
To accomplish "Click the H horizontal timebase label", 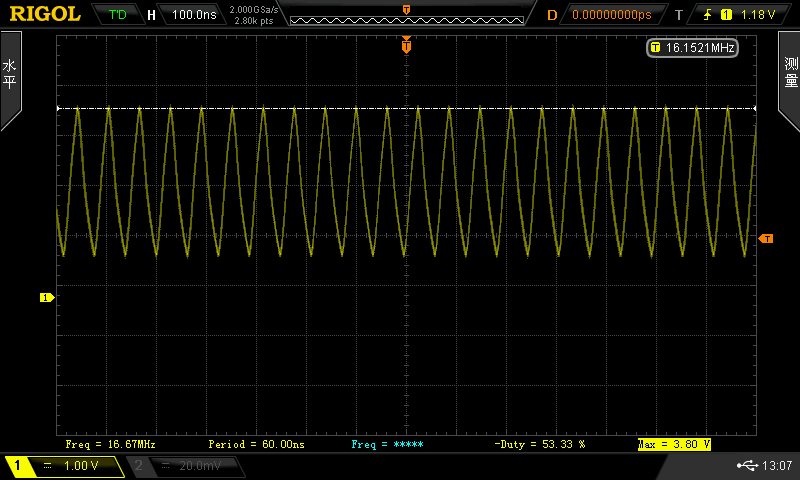I will (151, 15).
